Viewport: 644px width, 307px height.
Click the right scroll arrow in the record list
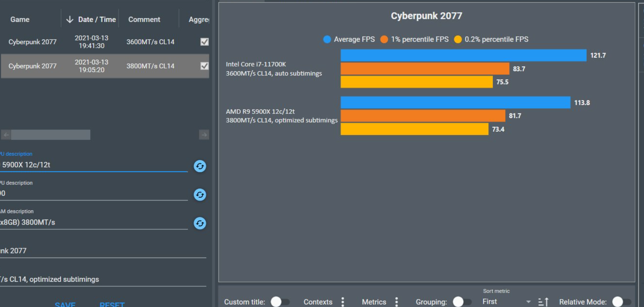[204, 135]
